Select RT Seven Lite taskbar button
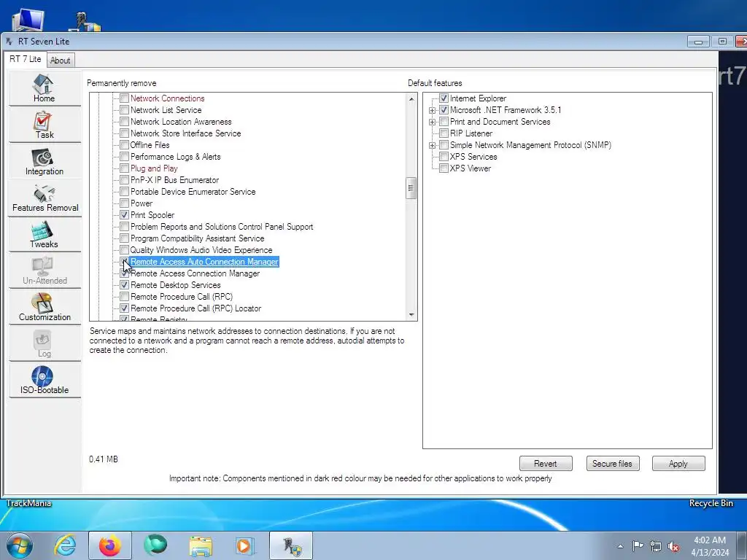Screen dimensions: 747x560 click(291, 545)
